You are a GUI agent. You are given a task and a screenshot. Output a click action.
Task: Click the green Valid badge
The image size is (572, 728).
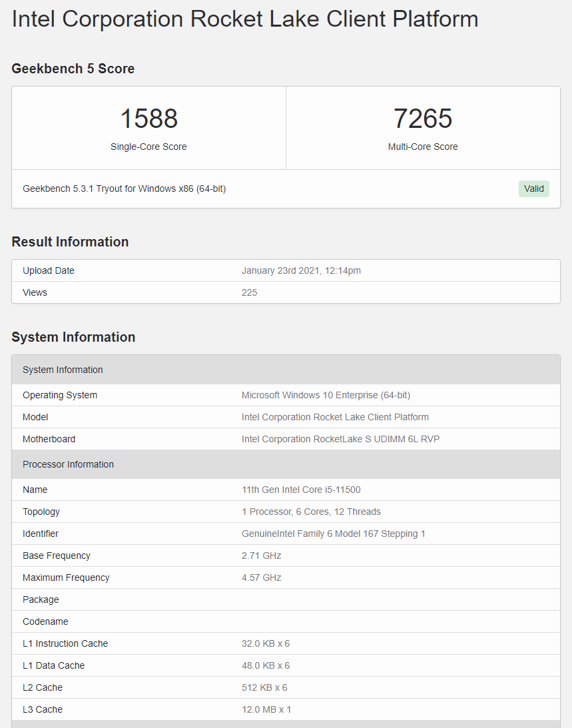click(533, 188)
